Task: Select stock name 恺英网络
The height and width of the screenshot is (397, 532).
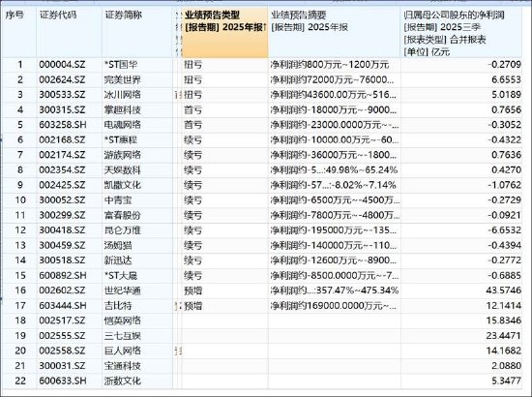Action: 123,321
